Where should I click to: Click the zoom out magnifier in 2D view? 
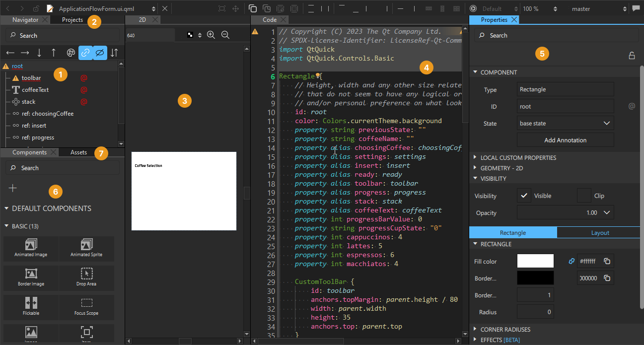tap(225, 35)
